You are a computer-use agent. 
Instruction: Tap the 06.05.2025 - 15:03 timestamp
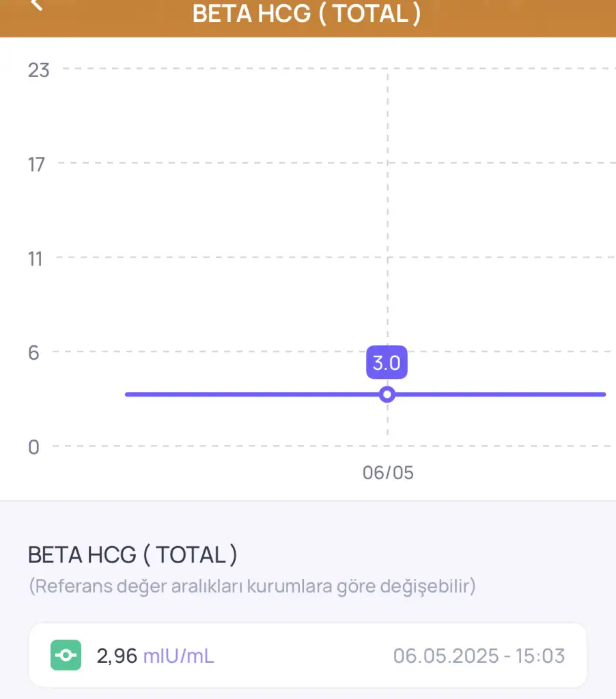pyautogui.click(x=479, y=656)
